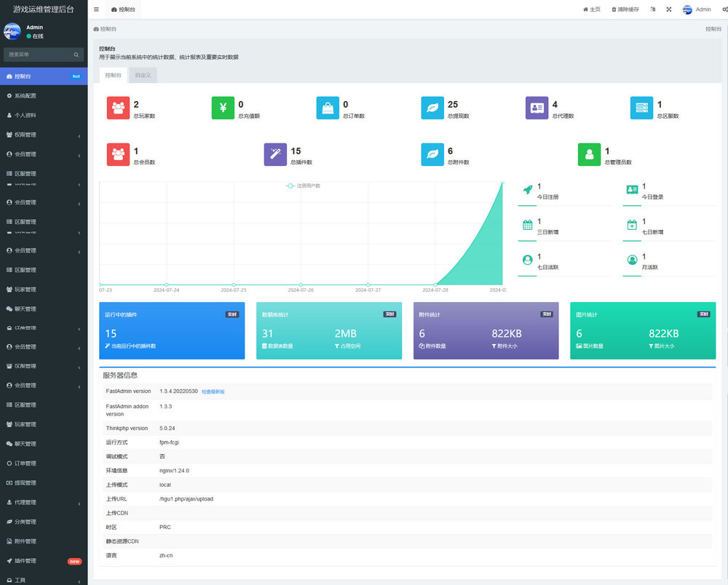728x585 pixels.
Task: Click the purple ID card 总代理数 icon
Action: coord(537,108)
